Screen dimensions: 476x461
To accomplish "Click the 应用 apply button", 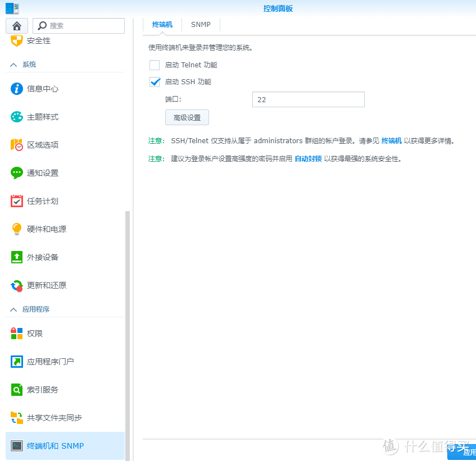I will pos(463,452).
